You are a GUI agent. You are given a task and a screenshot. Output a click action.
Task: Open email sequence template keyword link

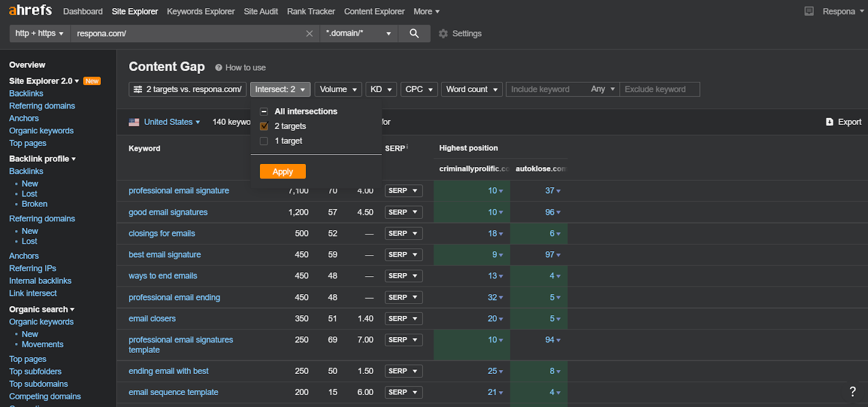click(x=173, y=392)
